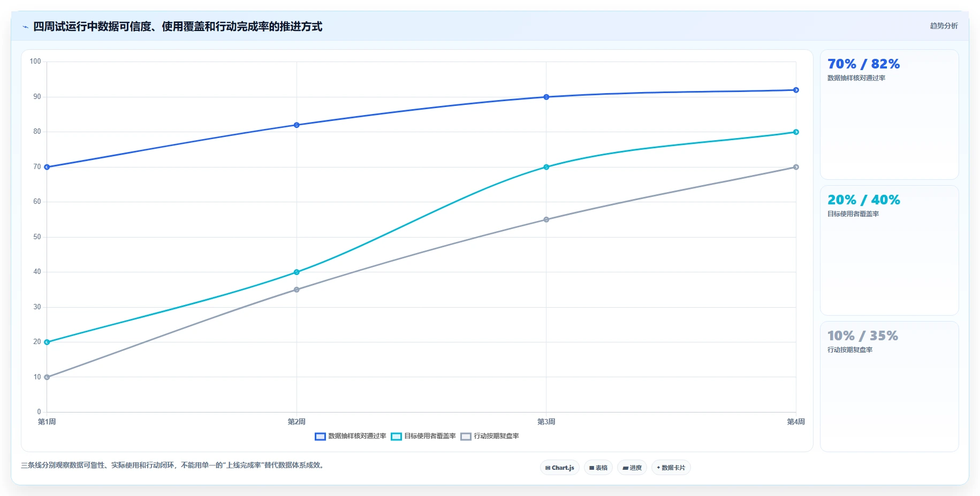This screenshot has height=496, width=980.
Task: Select gray line point at 第3周 (55)
Action: (546, 219)
